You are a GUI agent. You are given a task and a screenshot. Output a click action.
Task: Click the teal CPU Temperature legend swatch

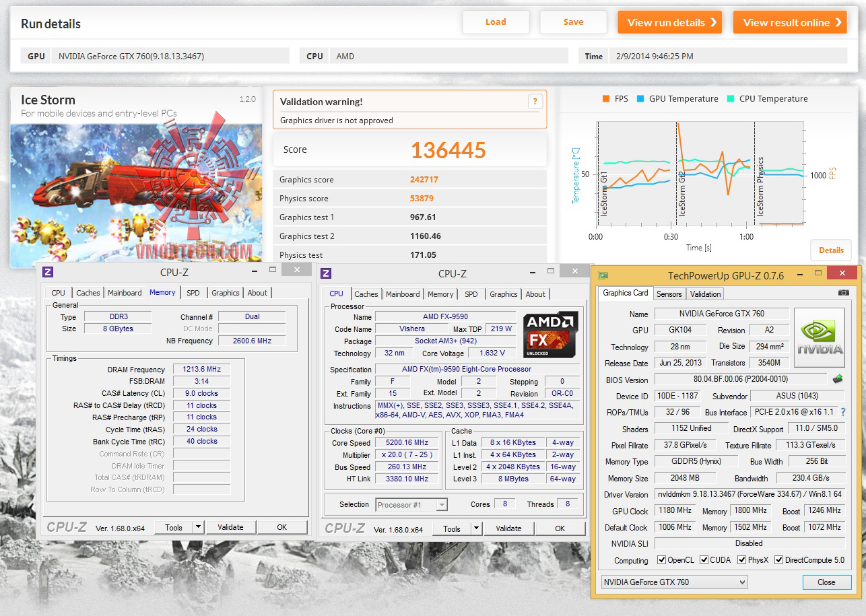730,98
